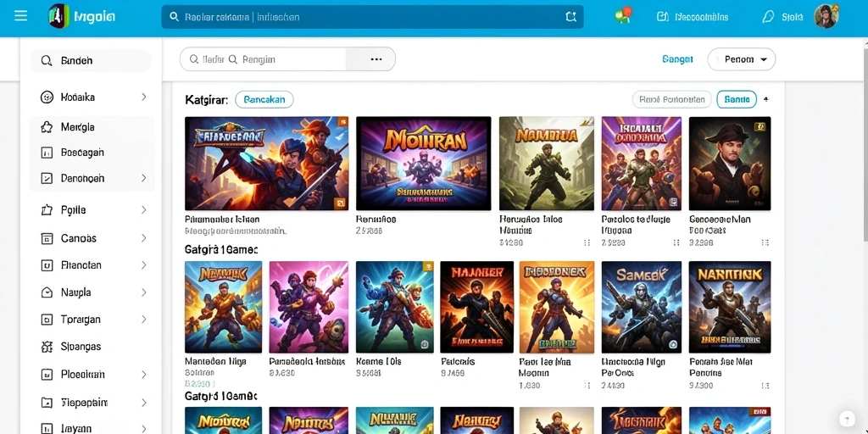Select the Sipangas sidebar item

tap(92, 347)
